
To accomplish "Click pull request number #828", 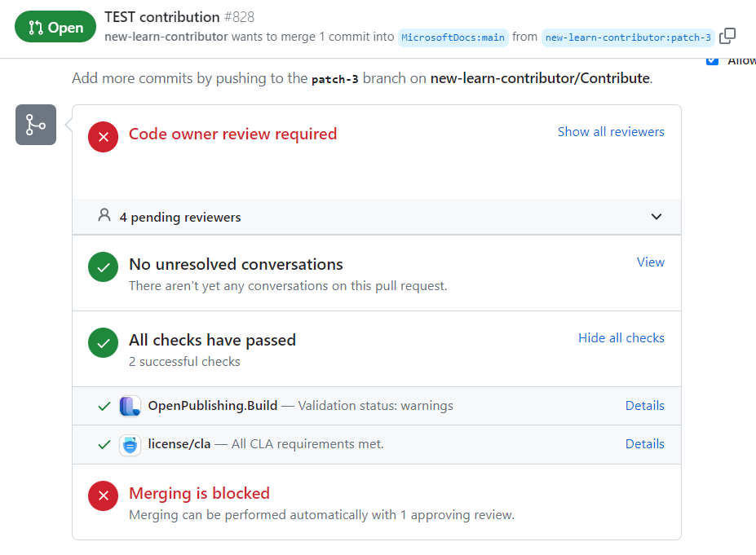I will 239,17.
